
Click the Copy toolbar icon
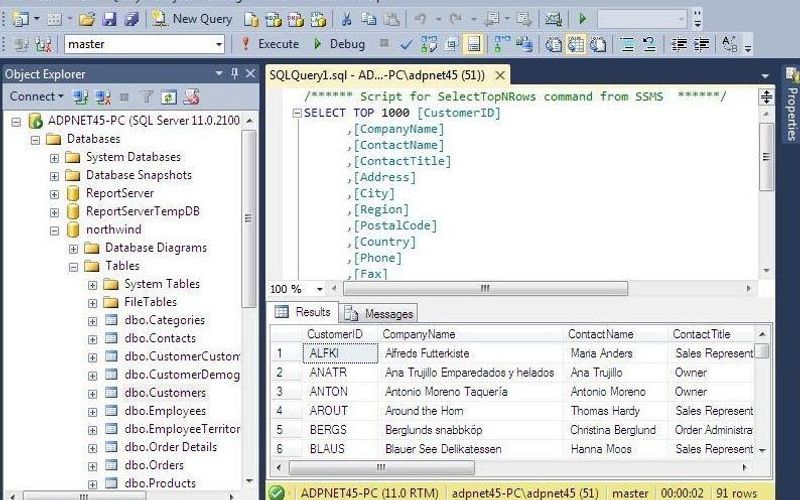[x=368, y=19]
